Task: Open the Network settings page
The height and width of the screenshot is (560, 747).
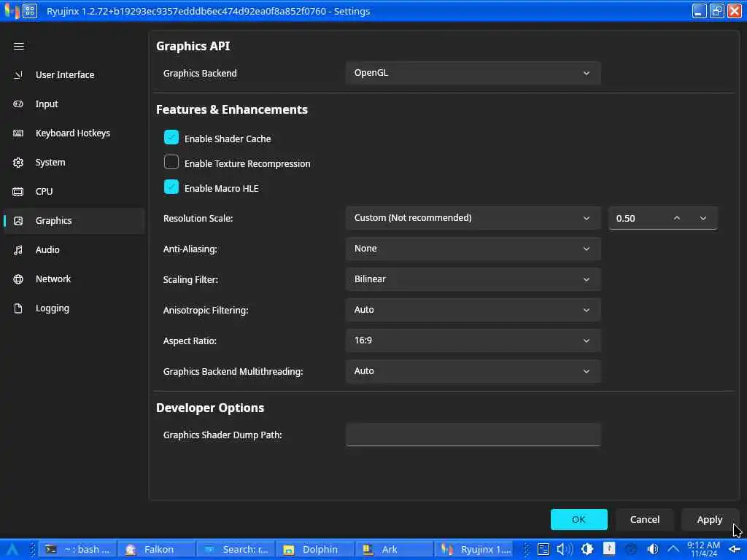Action: coord(74,279)
